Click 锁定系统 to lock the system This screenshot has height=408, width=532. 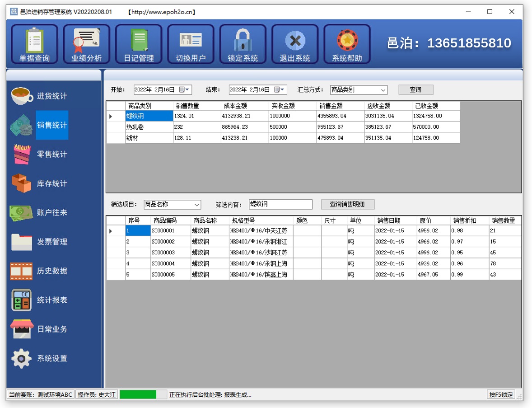coord(243,44)
